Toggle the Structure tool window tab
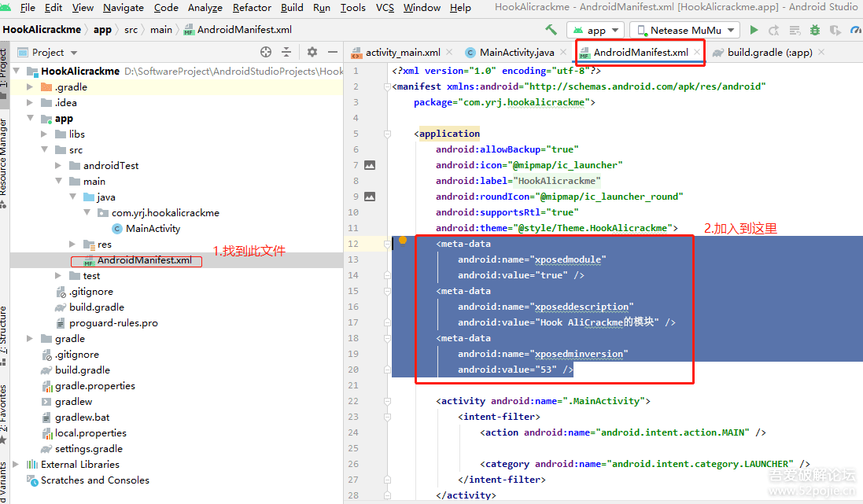863x504 pixels. (x=4, y=337)
